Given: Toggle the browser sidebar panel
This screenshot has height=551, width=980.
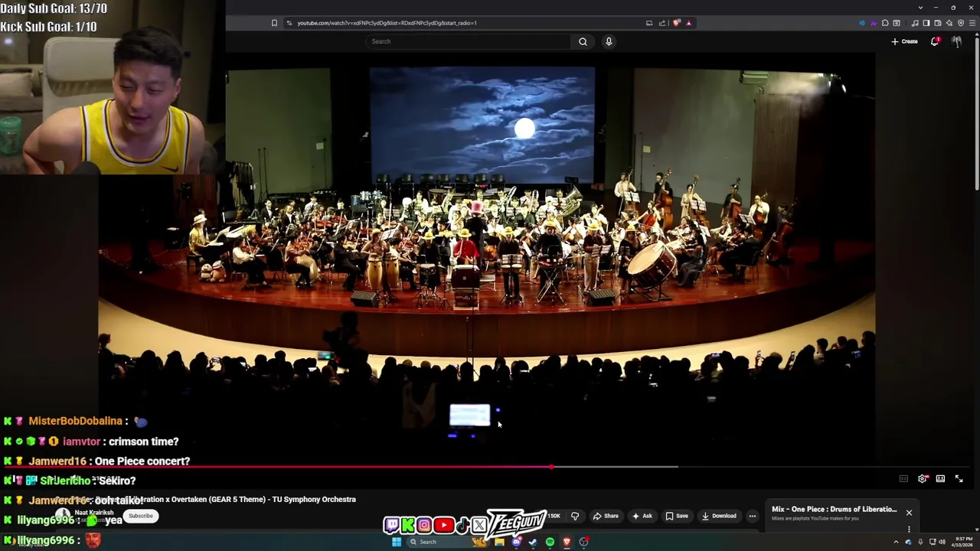Looking at the screenshot, I should 926,23.
